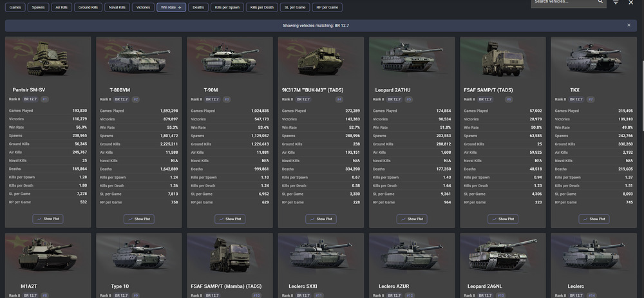Select the SL per Game sort tab
Screen dimensions: 644x298
coord(294,7)
